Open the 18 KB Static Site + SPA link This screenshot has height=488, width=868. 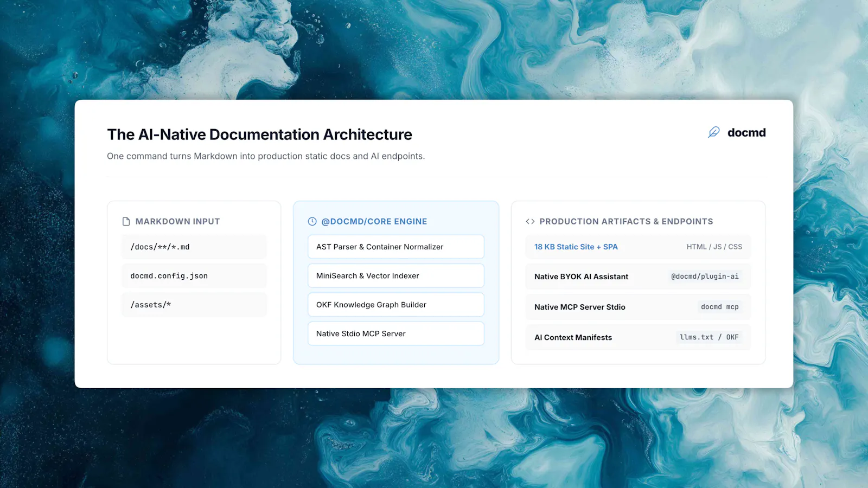click(x=576, y=247)
